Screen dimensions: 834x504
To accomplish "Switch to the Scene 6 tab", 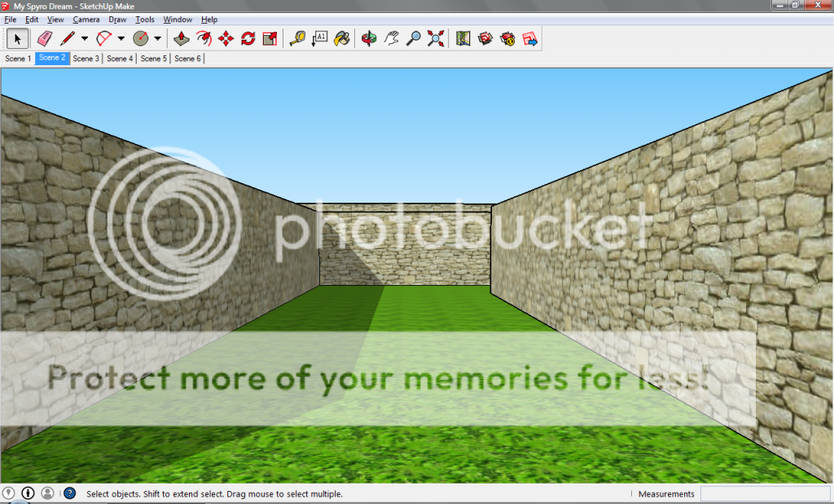I will click(x=187, y=59).
